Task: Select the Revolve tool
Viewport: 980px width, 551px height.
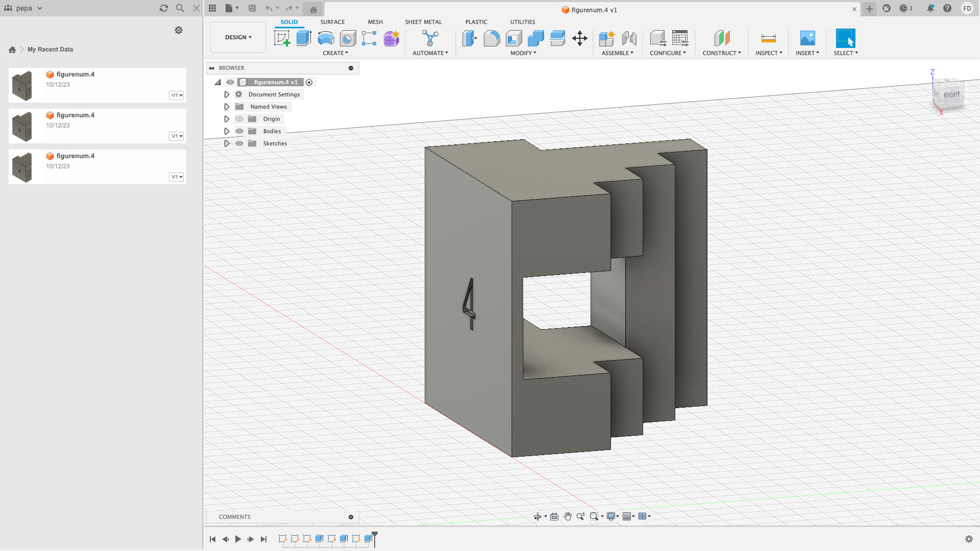Action: pos(326,38)
